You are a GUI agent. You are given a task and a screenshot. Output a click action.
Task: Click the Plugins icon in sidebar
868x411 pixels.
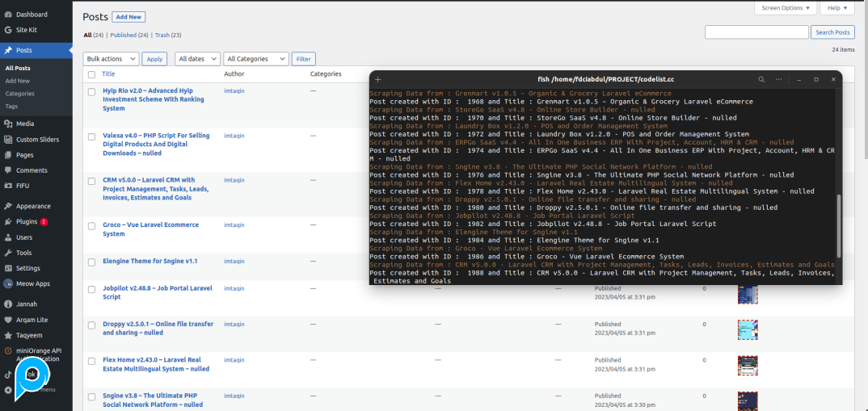tap(8, 221)
